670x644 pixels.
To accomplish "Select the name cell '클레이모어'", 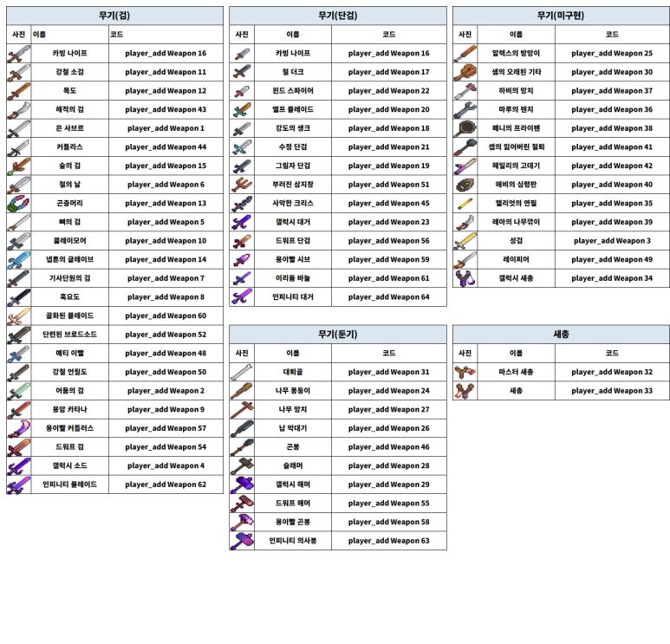I will 69,241.
